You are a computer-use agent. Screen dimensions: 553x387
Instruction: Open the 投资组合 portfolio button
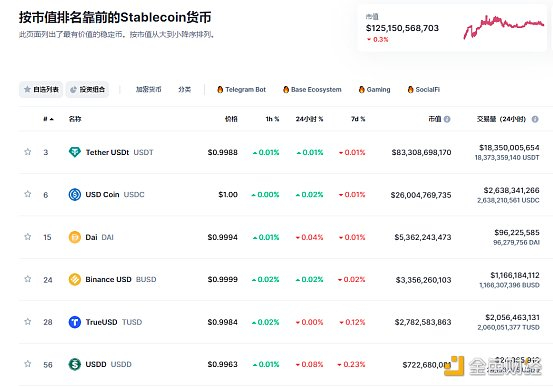click(x=87, y=90)
